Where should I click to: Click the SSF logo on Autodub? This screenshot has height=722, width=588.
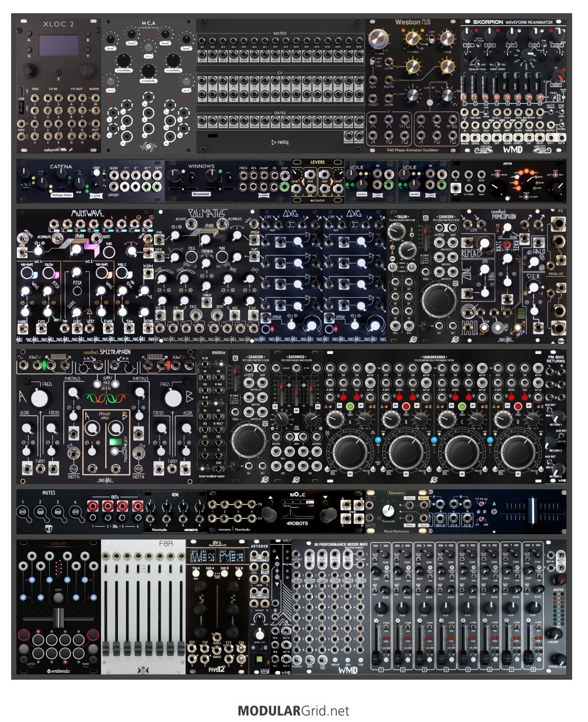(265, 672)
